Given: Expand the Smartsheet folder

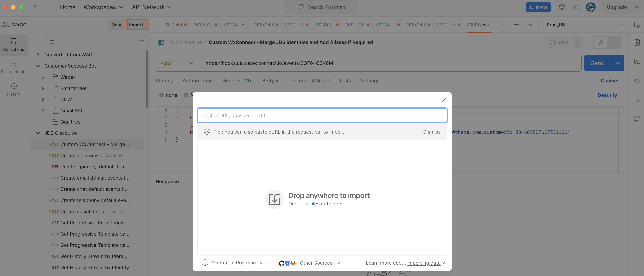Looking at the screenshot, I should 43,88.
